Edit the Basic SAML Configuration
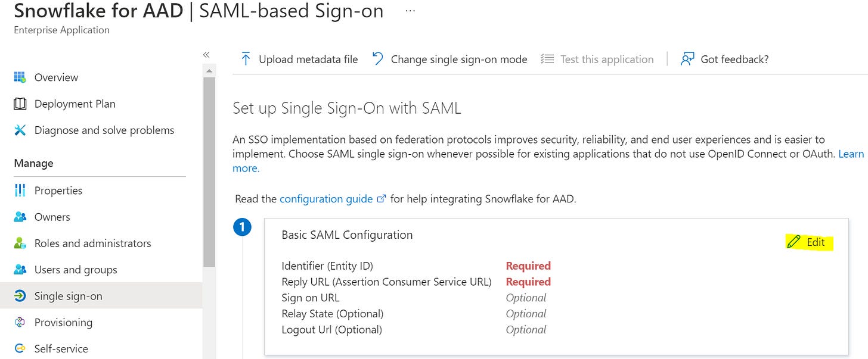868x359 pixels. (x=809, y=242)
